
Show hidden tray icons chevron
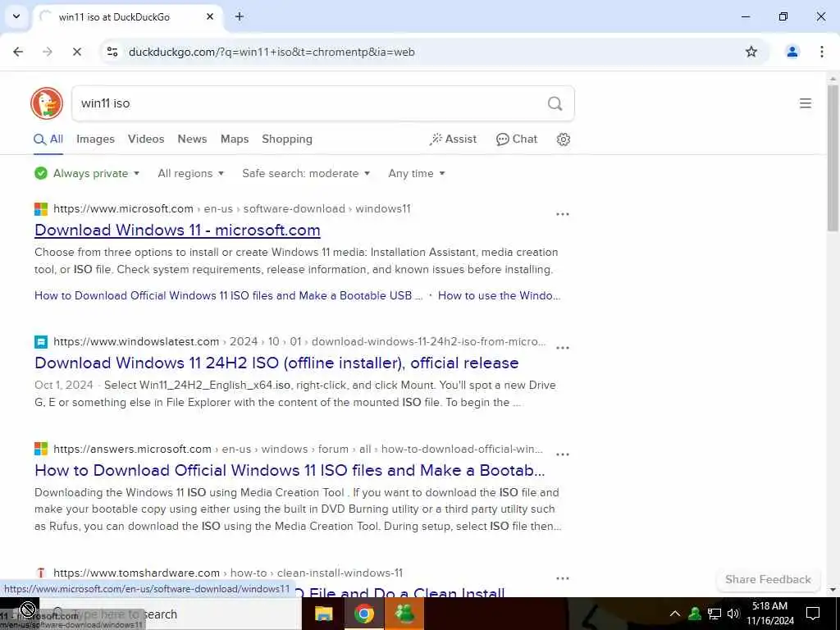[x=675, y=614]
